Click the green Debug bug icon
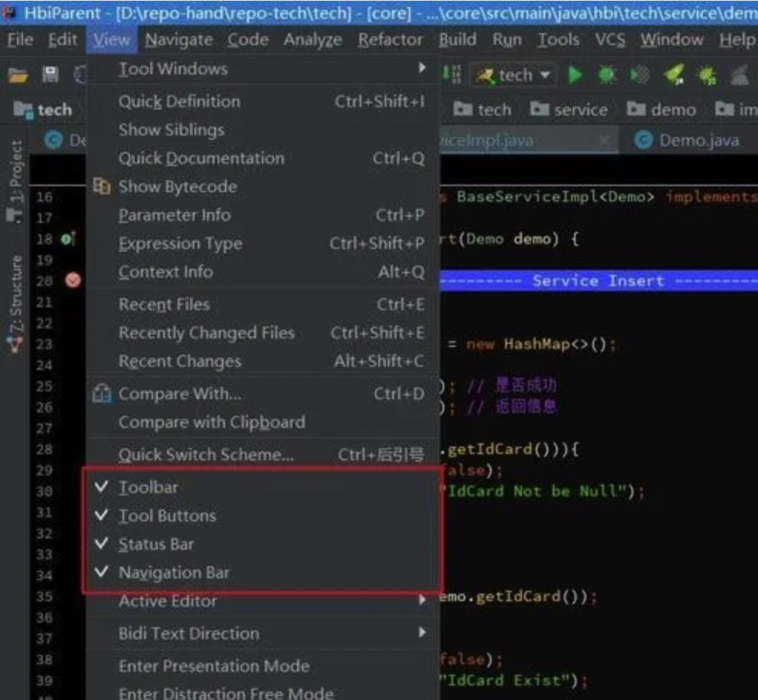The width and height of the screenshot is (758, 700). [x=606, y=75]
